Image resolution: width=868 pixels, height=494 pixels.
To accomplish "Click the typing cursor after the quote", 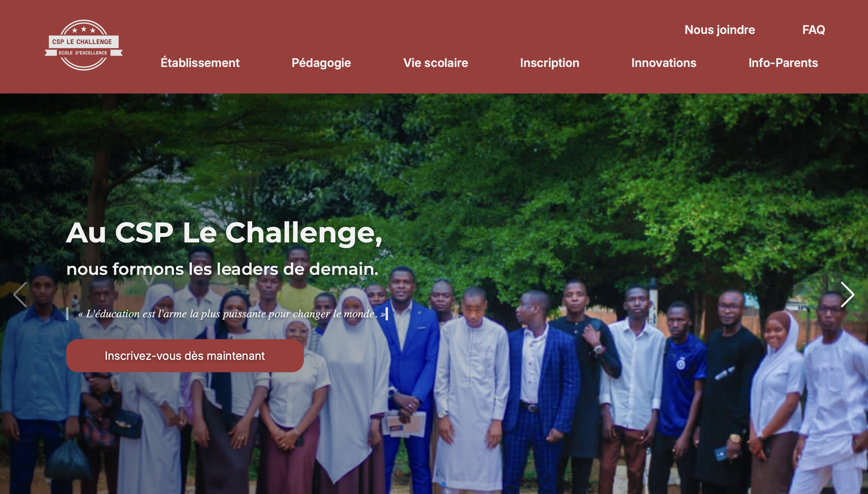I will (x=387, y=314).
